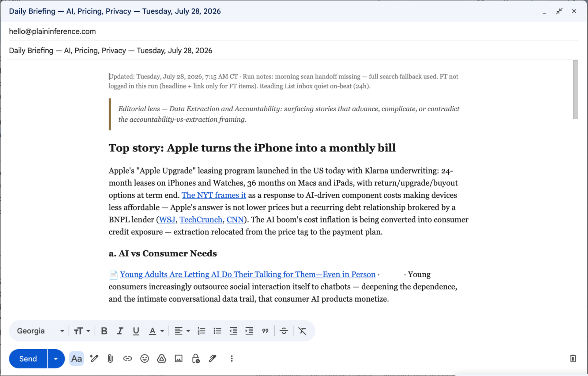Image resolution: width=588 pixels, height=376 pixels.
Task: Click the message body scrollbar
Action: tap(575, 89)
